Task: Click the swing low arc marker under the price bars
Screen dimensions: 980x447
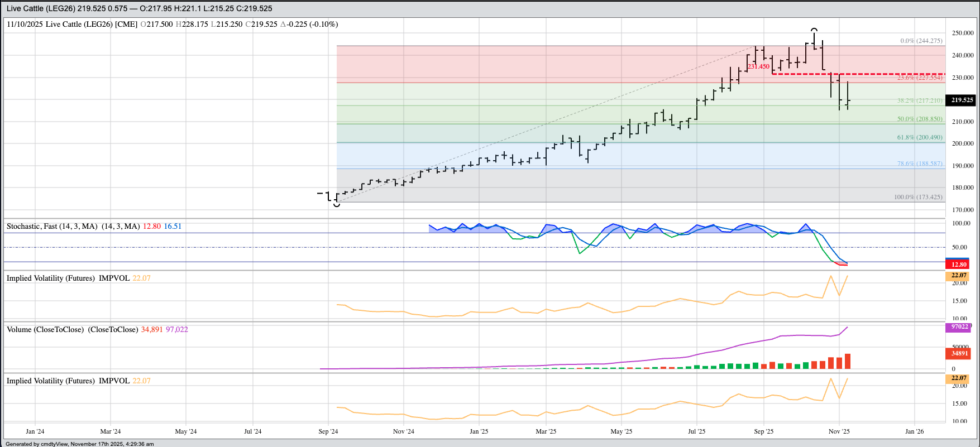Action: tap(337, 205)
